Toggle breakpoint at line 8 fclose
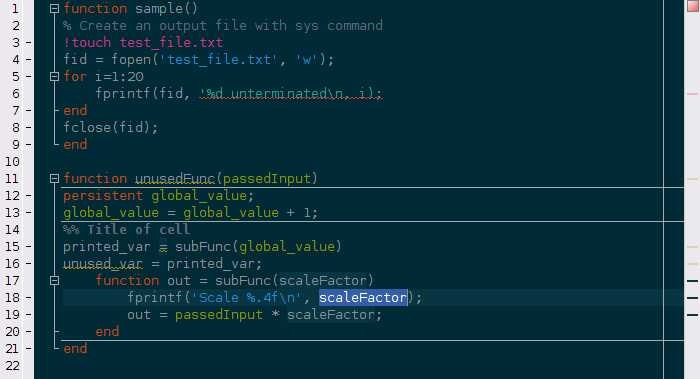Viewport: 700px width, 379px height. 29,128
